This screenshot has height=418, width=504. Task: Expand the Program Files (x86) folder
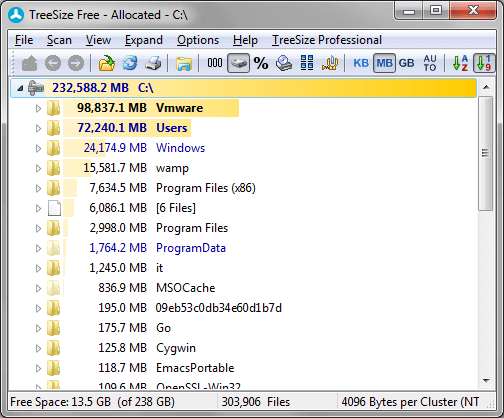pos(38,188)
